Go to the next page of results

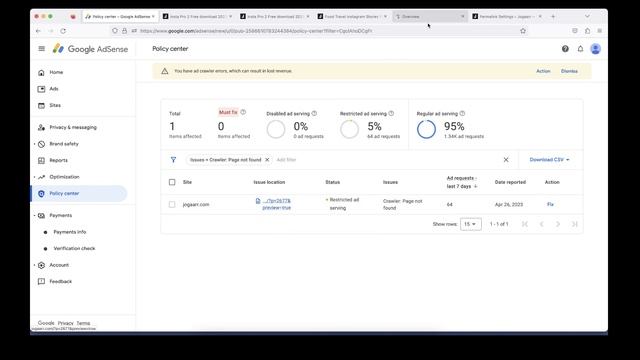pyautogui.click(x=558, y=224)
